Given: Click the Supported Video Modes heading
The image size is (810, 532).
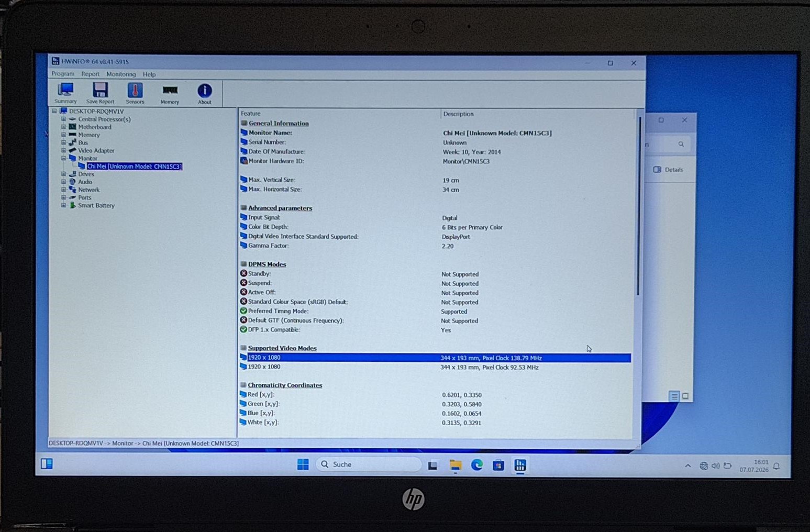Looking at the screenshot, I should (x=282, y=348).
